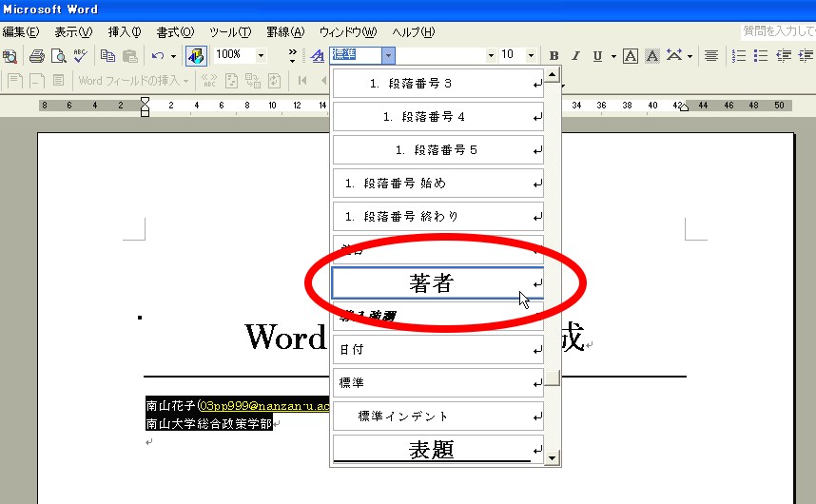Open the ツール(T) menu
Screen dimensions: 816x504
pyautogui.click(x=230, y=32)
